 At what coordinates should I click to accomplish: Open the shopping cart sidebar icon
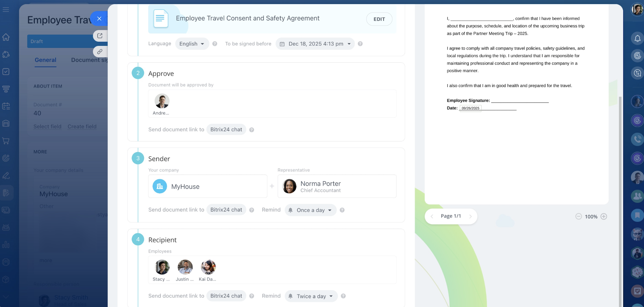pos(6,141)
